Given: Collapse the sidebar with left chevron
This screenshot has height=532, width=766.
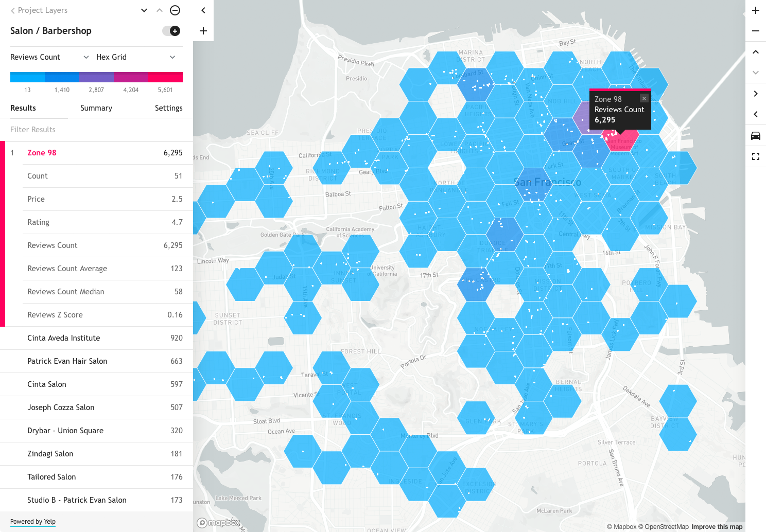Looking at the screenshot, I should point(203,10).
